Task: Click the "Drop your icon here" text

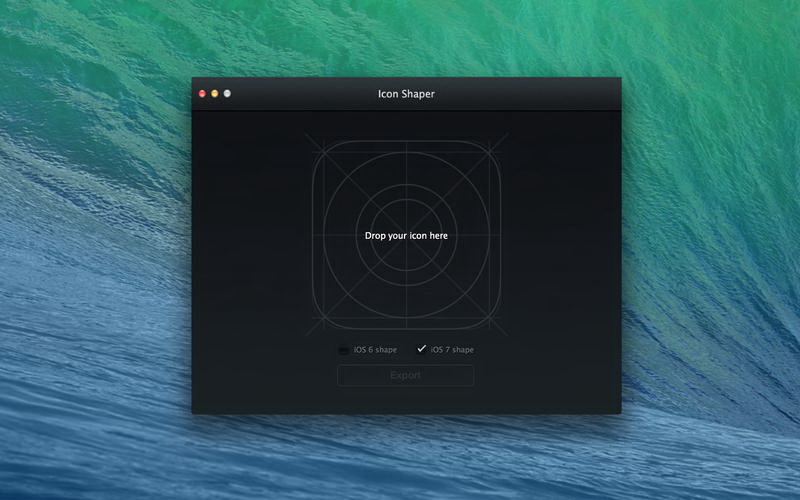Action: [x=406, y=236]
